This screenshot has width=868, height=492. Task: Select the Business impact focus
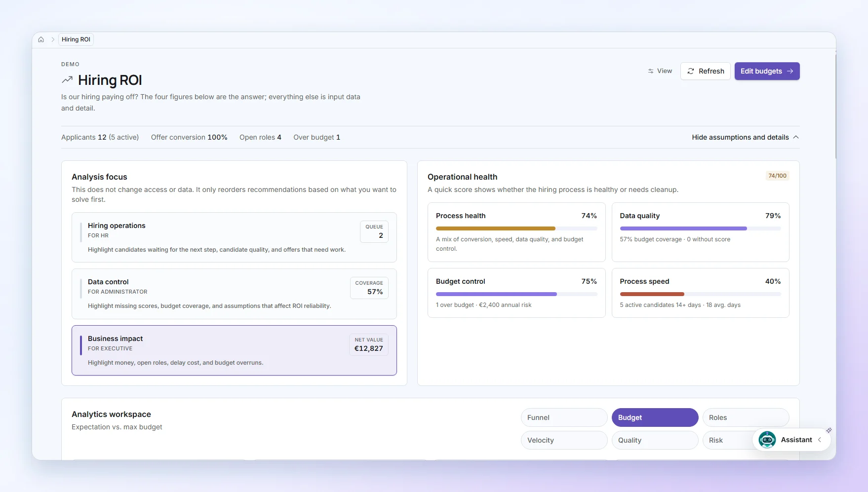pyautogui.click(x=234, y=350)
